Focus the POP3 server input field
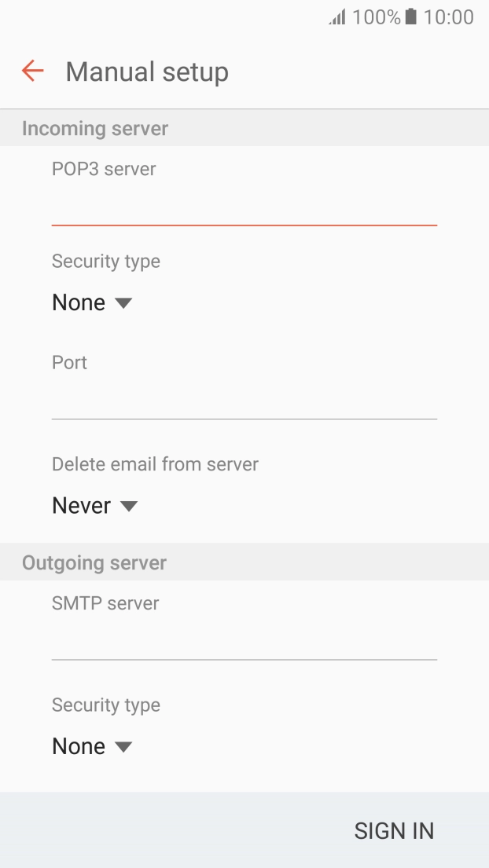The height and width of the screenshot is (868, 489). [244, 208]
